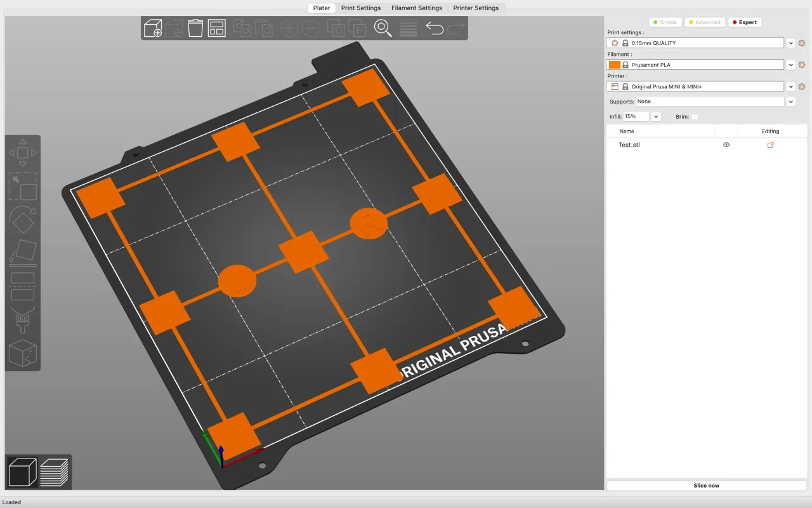Click the orange filament color swatch

(614, 65)
